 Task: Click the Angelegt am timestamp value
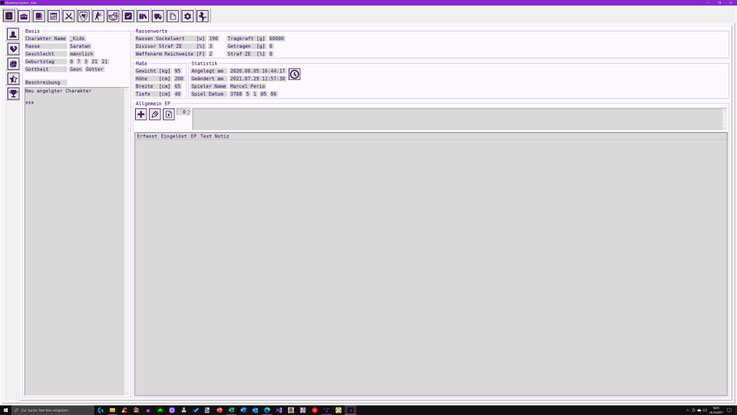258,71
